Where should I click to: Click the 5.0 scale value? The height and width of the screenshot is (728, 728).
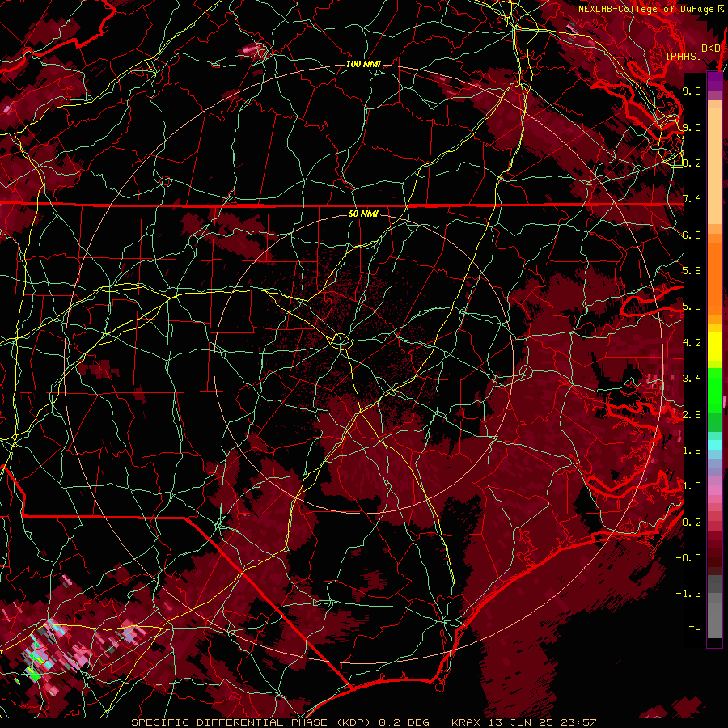[x=692, y=307]
